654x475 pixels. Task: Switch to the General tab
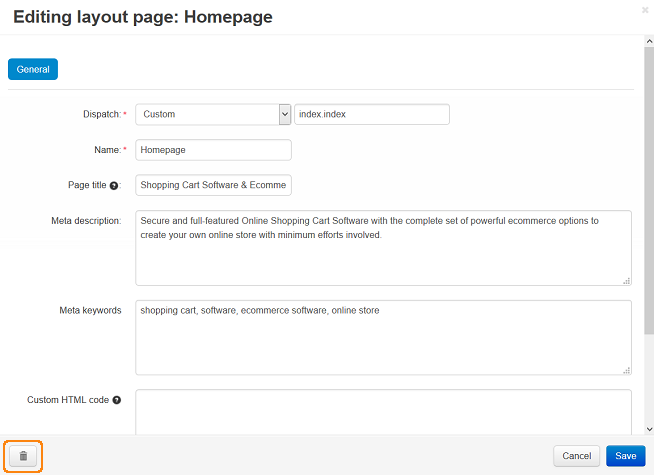[x=33, y=69]
